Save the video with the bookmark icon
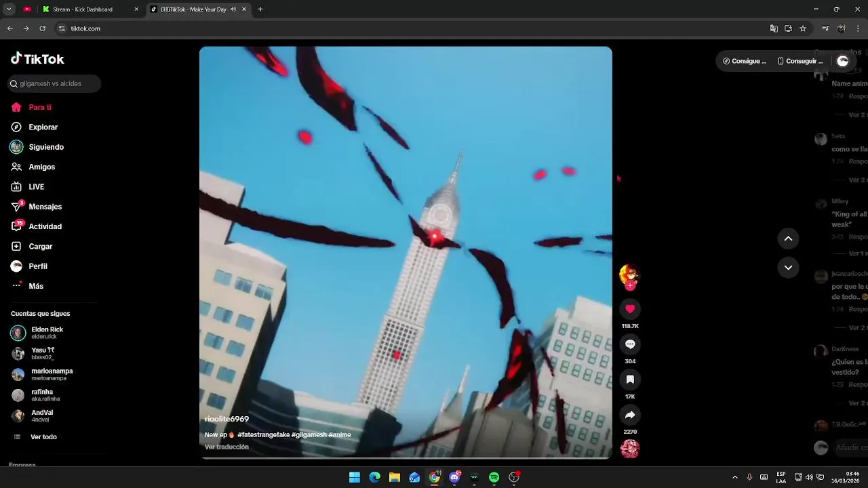The image size is (868, 488). [630, 380]
